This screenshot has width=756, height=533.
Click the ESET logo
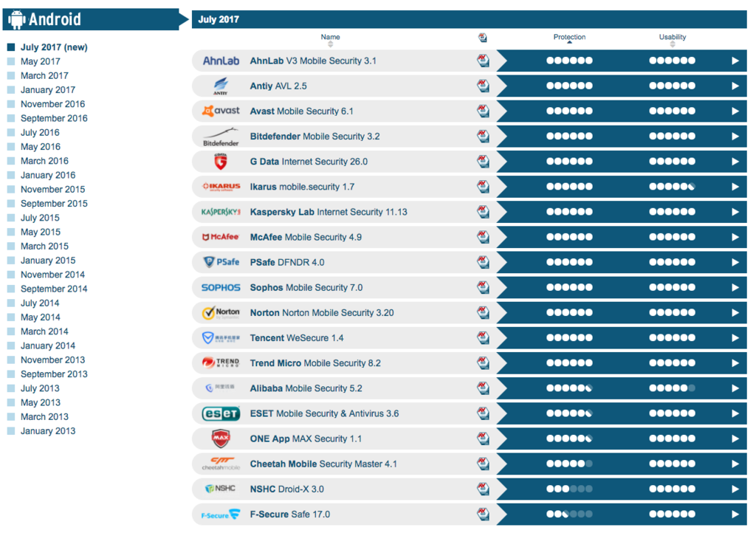tap(221, 413)
